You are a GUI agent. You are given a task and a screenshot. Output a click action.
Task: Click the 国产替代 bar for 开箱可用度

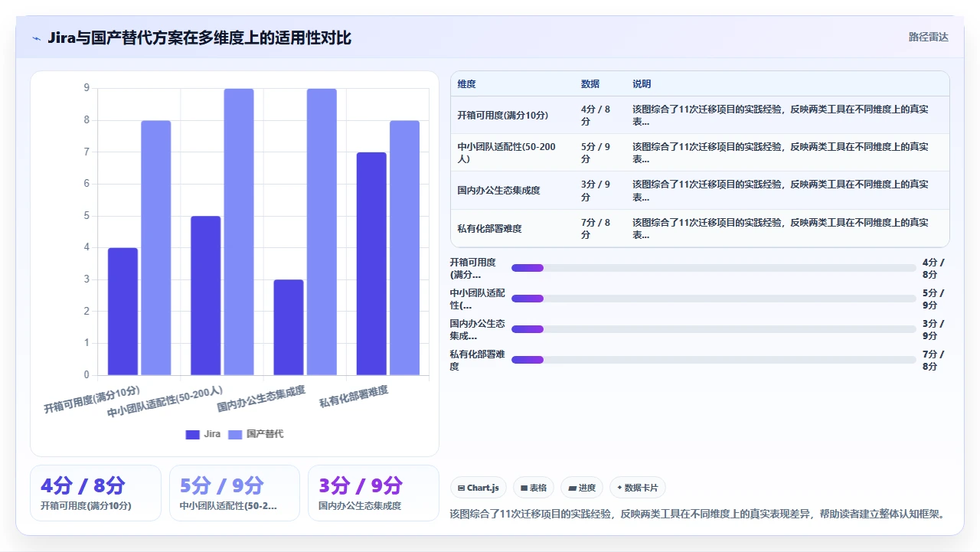[x=156, y=248]
